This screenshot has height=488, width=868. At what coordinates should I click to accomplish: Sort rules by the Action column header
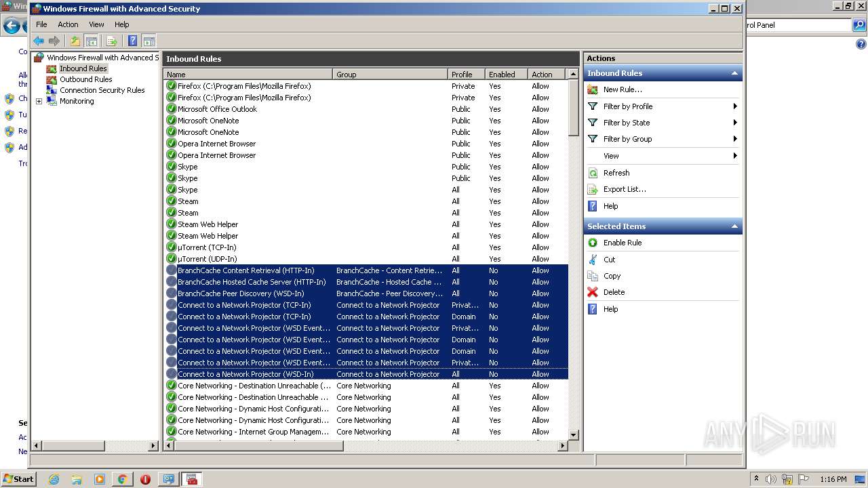(548, 75)
